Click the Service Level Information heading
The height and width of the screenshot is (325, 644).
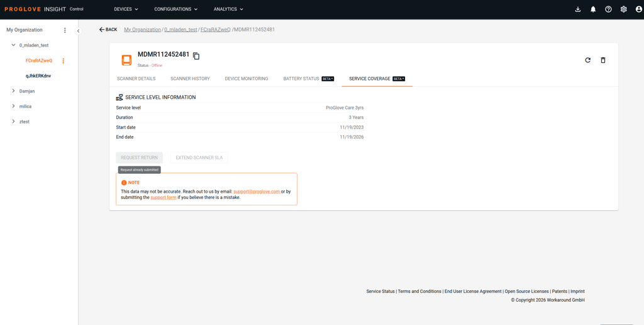[160, 98]
